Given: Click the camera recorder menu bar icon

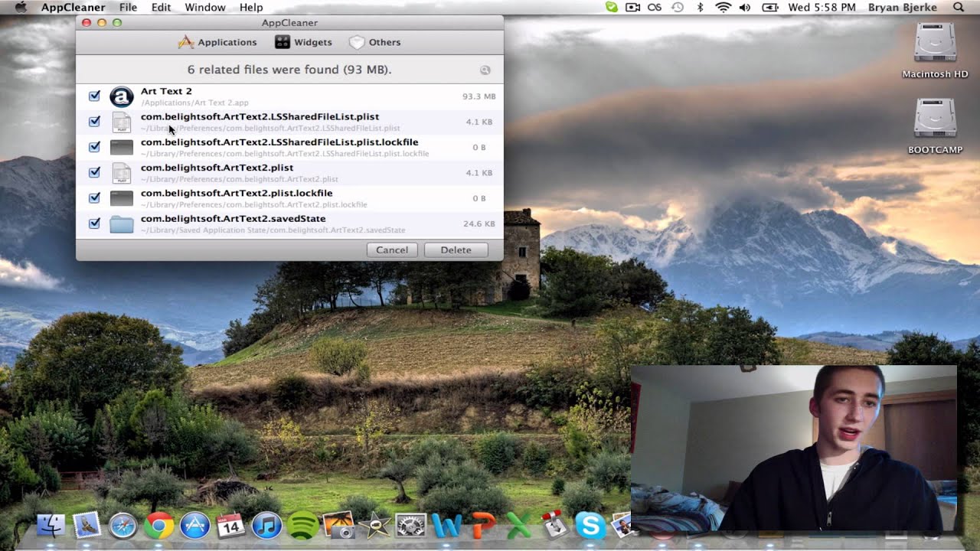Looking at the screenshot, I should (632, 7).
